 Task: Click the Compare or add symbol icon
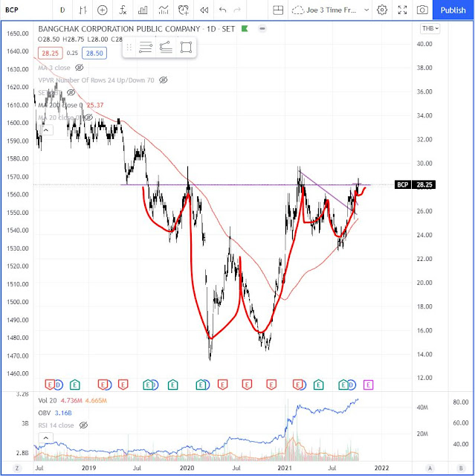(103, 10)
